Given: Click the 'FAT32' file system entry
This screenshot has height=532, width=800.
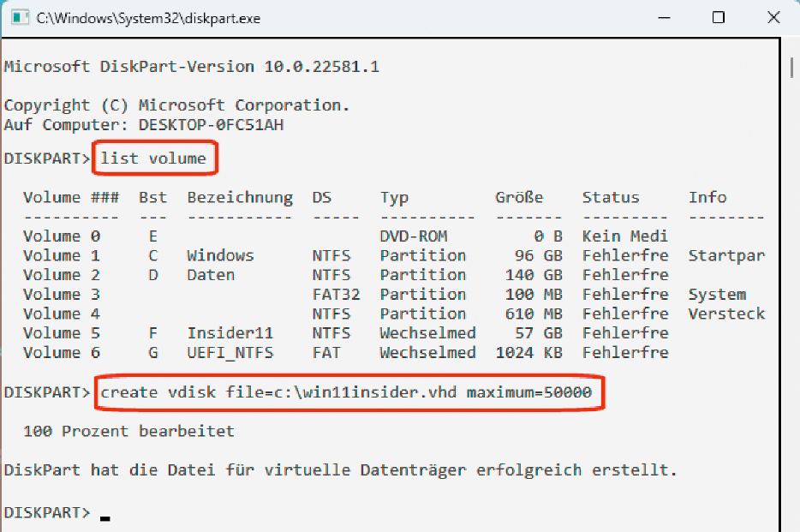Looking at the screenshot, I should [x=337, y=295].
